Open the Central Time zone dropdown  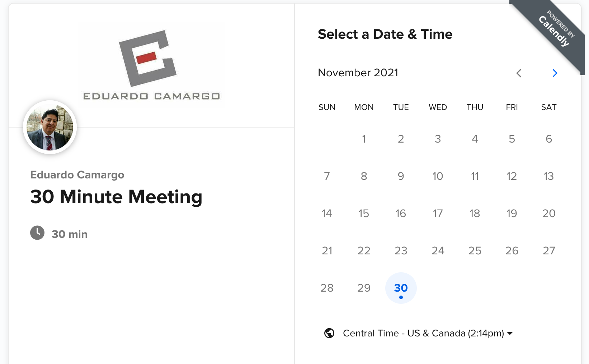423,333
